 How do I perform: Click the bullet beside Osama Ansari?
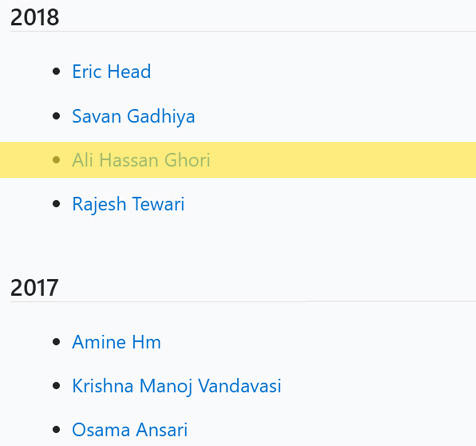56,429
